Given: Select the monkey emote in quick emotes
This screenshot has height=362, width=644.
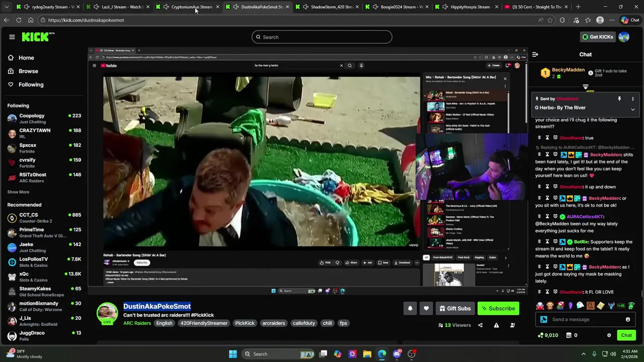Looking at the screenshot, I should (x=550, y=306).
